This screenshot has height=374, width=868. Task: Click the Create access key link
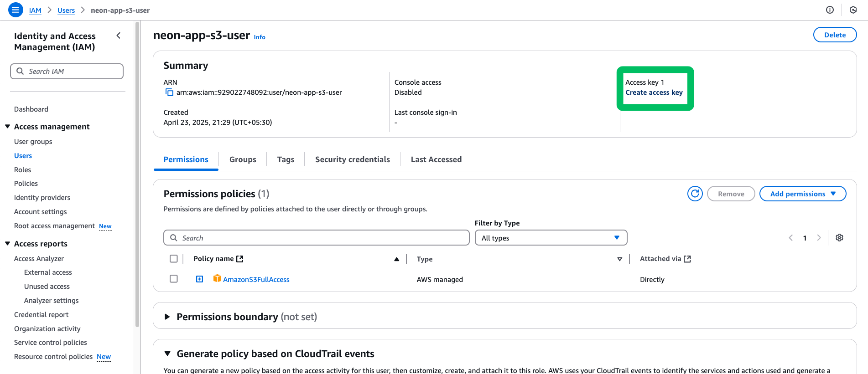point(654,92)
